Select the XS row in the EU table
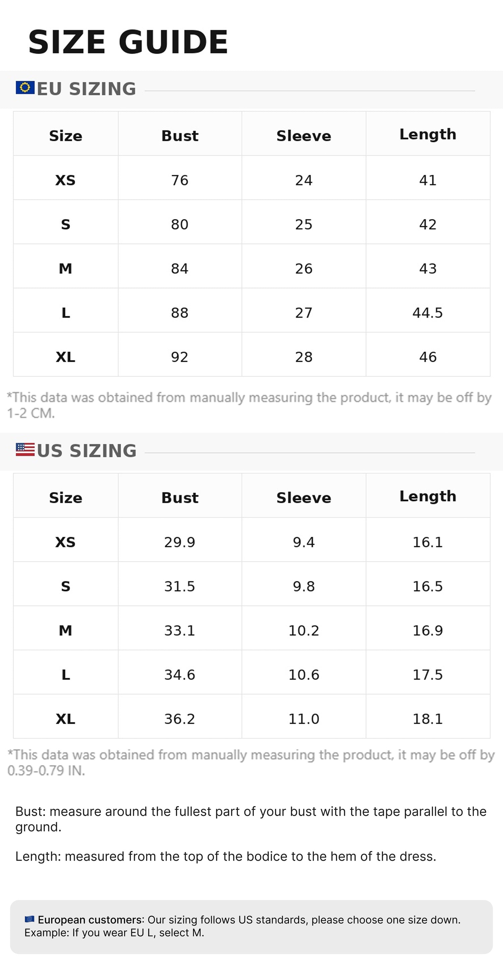This screenshot has height=980, width=503. coord(252,178)
